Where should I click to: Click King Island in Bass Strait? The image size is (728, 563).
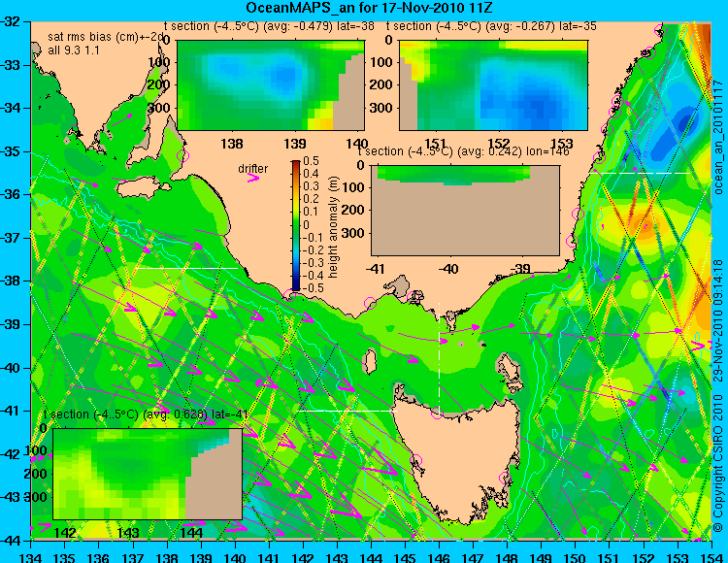369,361
